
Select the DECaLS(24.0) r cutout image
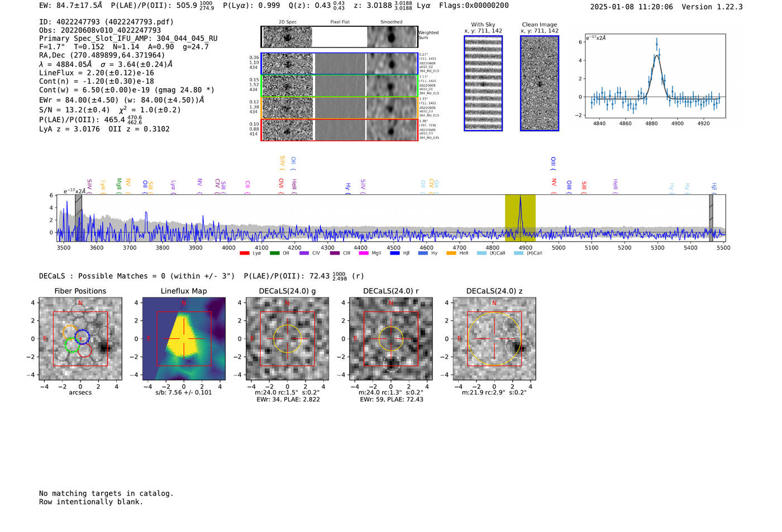(x=391, y=339)
